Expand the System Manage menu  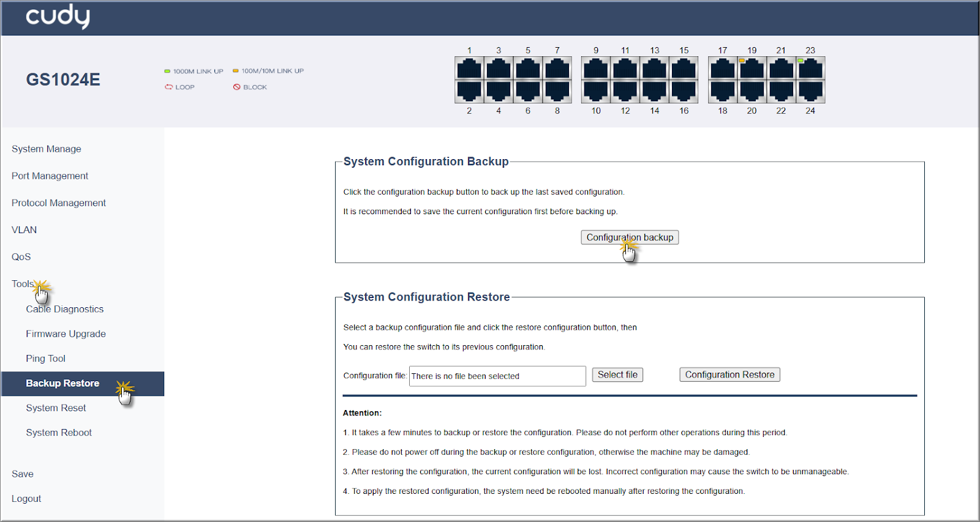(47, 149)
